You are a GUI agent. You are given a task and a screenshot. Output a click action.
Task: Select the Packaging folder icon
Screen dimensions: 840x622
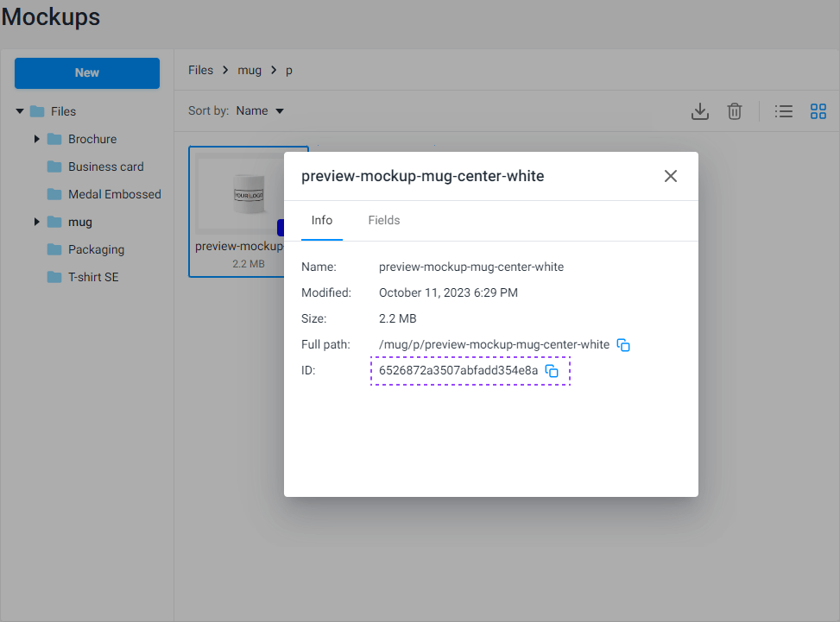pyautogui.click(x=54, y=249)
